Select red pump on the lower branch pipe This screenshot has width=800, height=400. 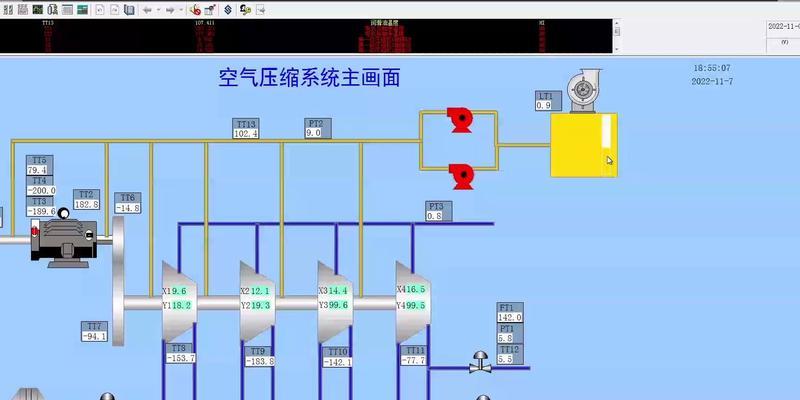point(462,177)
